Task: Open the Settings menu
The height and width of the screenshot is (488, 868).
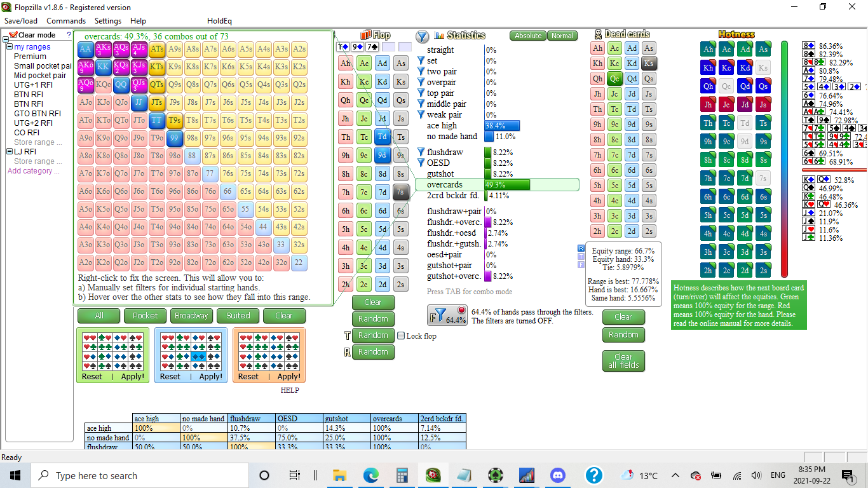Action: tap(108, 21)
